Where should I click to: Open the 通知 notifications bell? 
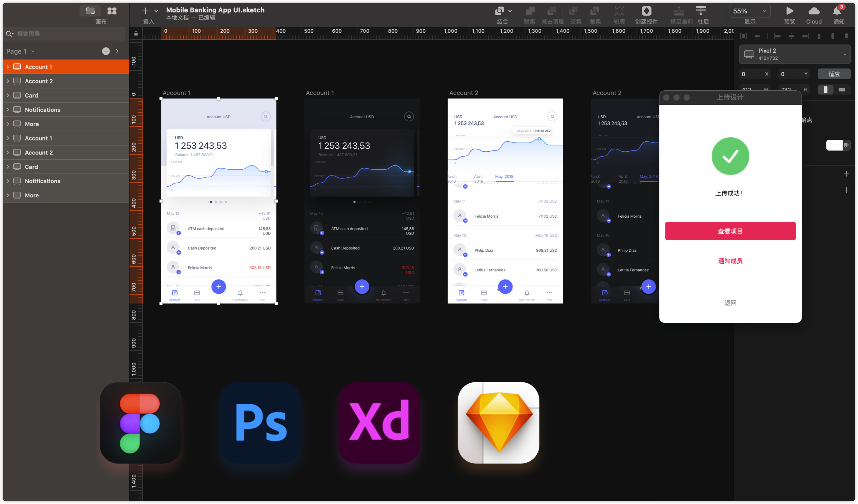837,11
